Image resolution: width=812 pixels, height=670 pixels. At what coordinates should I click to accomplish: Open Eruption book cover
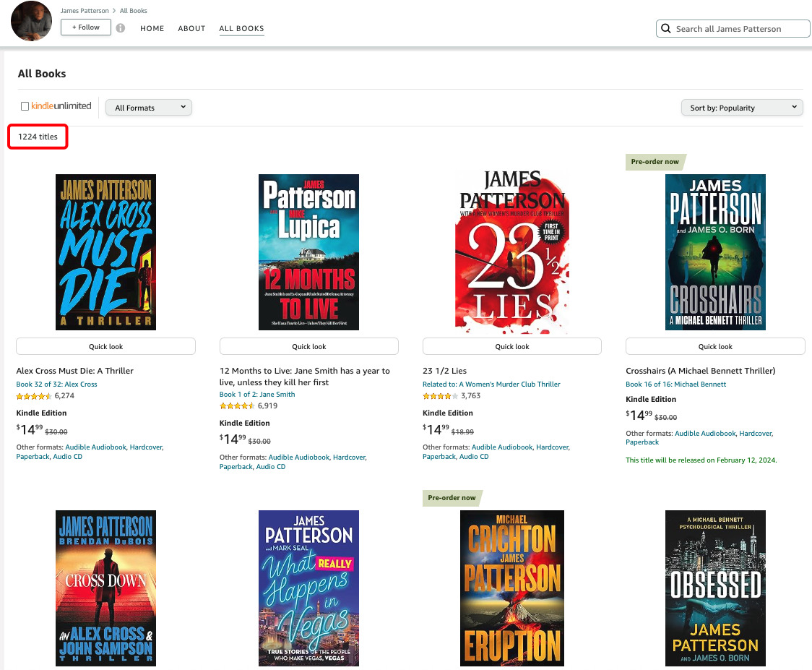pyautogui.click(x=512, y=588)
